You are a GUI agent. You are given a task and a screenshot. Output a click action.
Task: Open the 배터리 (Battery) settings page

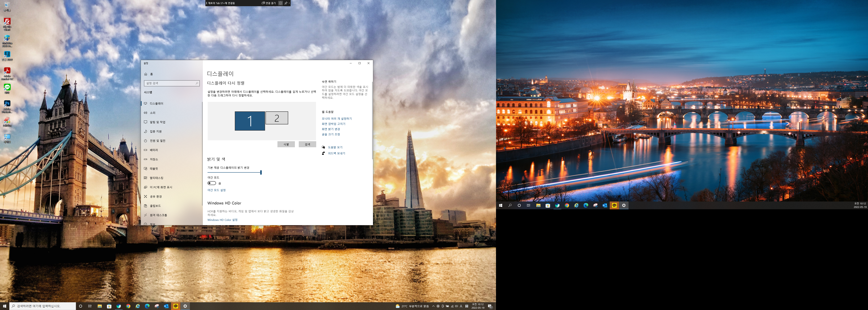click(x=154, y=150)
